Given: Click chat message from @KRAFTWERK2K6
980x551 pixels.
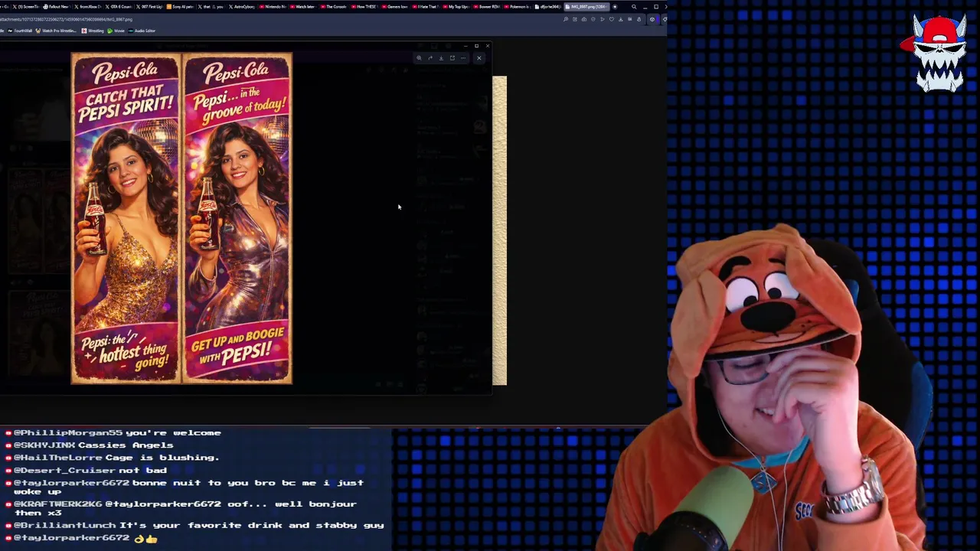Looking at the screenshot, I should pyautogui.click(x=181, y=508).
